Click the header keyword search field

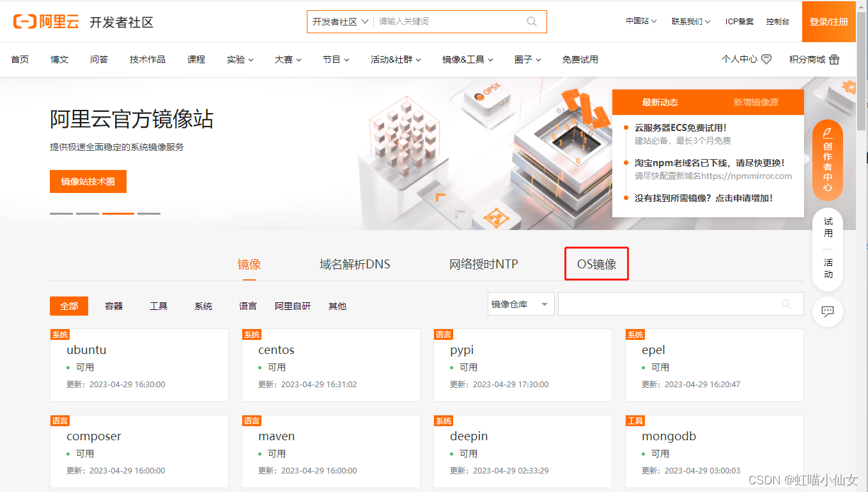click(449, 22)
